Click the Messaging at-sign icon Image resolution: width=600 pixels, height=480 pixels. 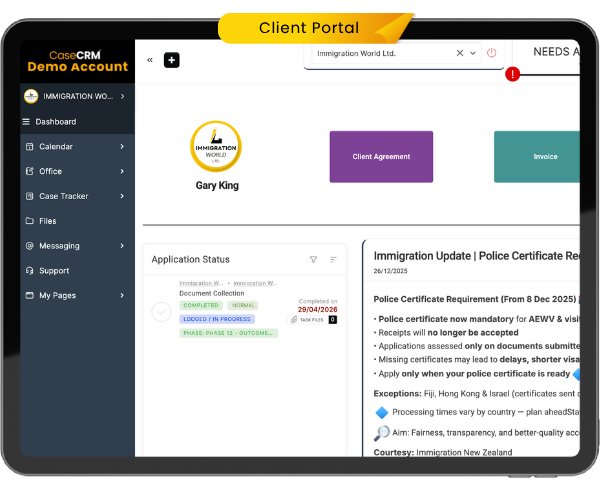click(x=29, y=246)
